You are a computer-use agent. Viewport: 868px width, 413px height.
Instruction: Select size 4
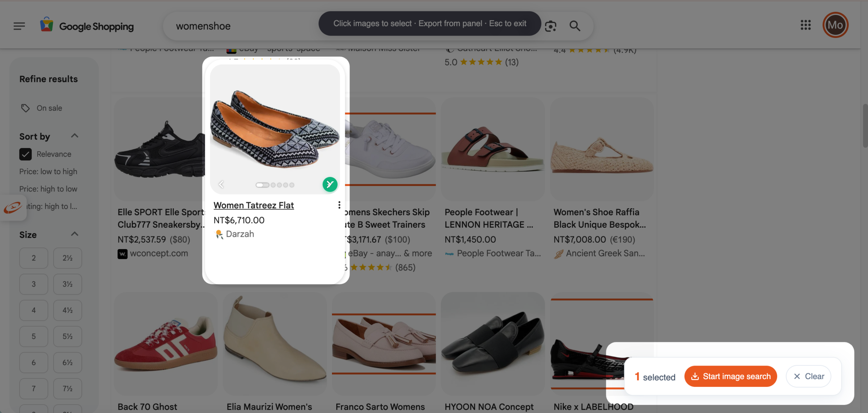tap(34, 310)
